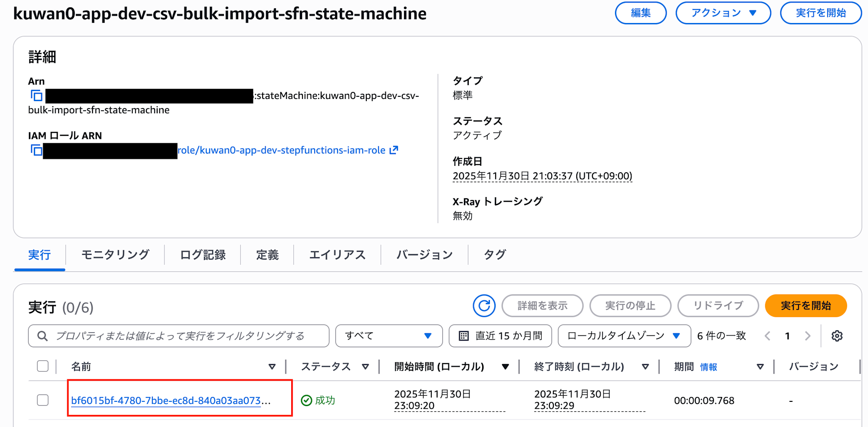Copy the state machine Arn using copy icon
868x427 pixels.
(37, 95)
